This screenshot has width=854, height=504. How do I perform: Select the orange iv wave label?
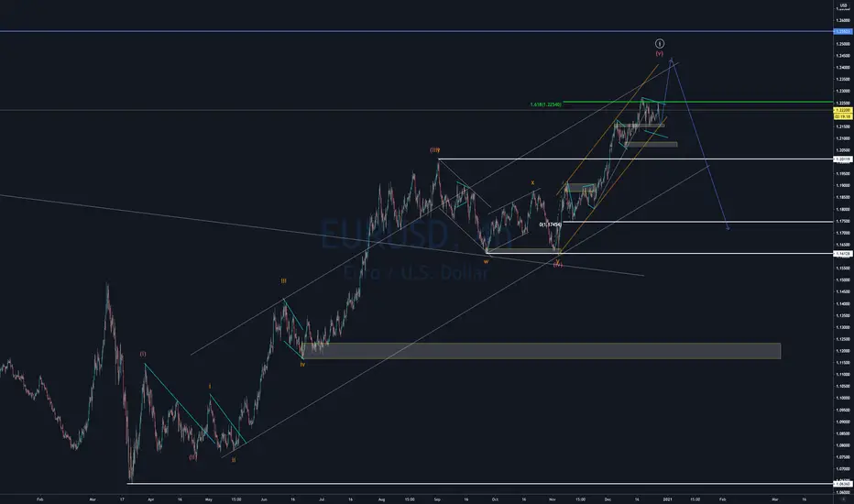(302, 364)
